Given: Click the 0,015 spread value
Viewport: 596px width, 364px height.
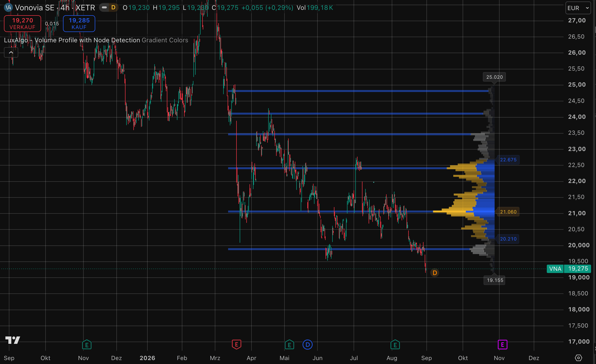Looking at the screenshot, I should [52, 24].
